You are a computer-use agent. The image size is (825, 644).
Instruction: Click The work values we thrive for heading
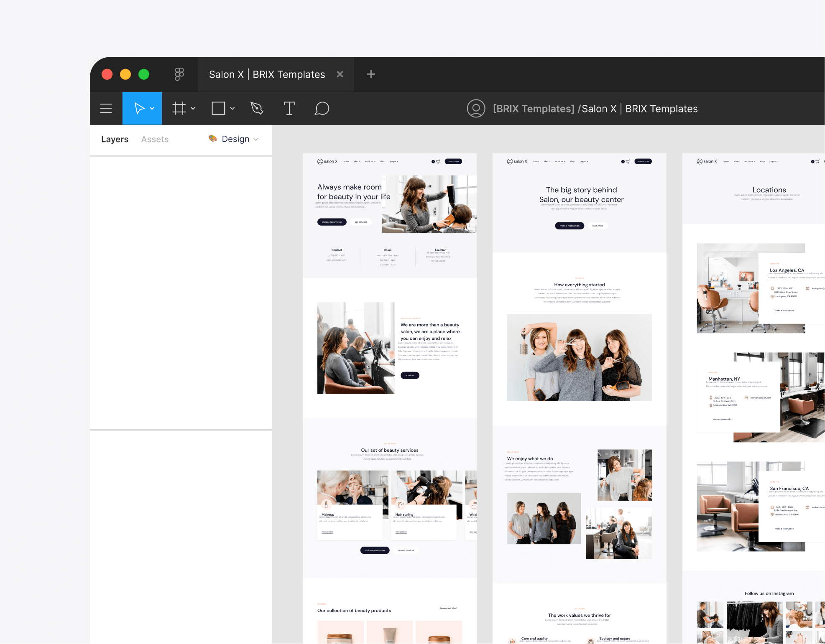point(580,615)
